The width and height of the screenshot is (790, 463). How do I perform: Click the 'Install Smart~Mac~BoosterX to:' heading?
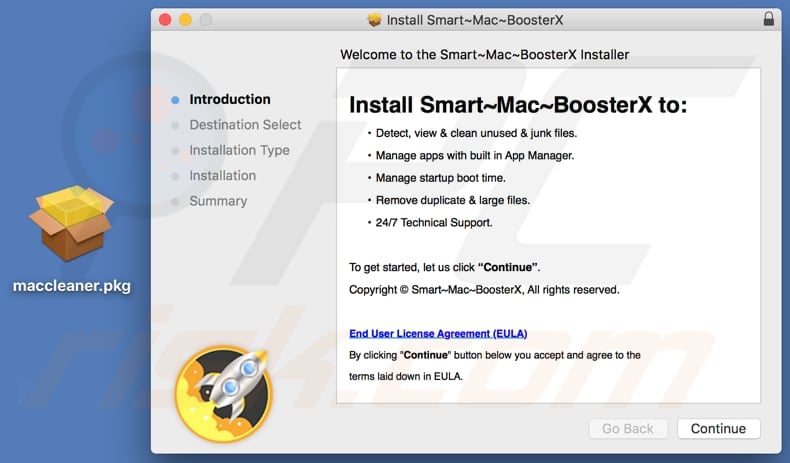pyautogui.click(x=518, y=105)
